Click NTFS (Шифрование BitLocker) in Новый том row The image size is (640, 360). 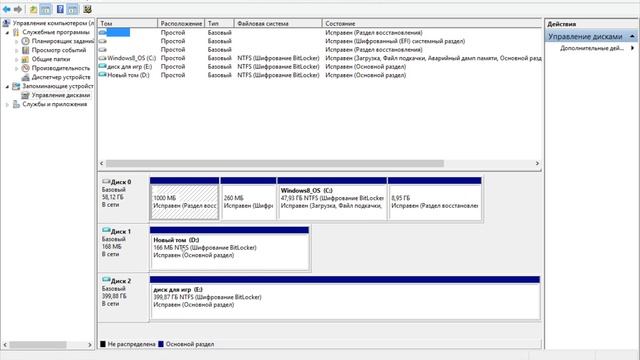click(x=278, y=75)
